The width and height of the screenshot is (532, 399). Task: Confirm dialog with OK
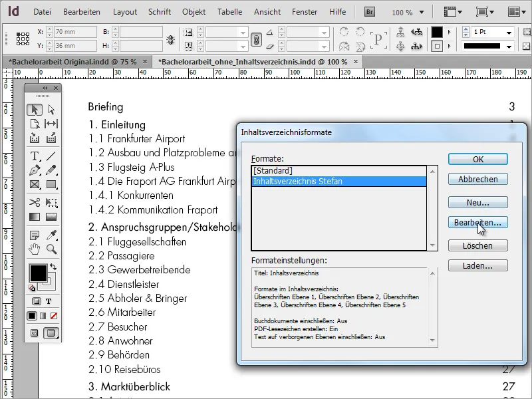pyautogui.click(x=477, y=159)
